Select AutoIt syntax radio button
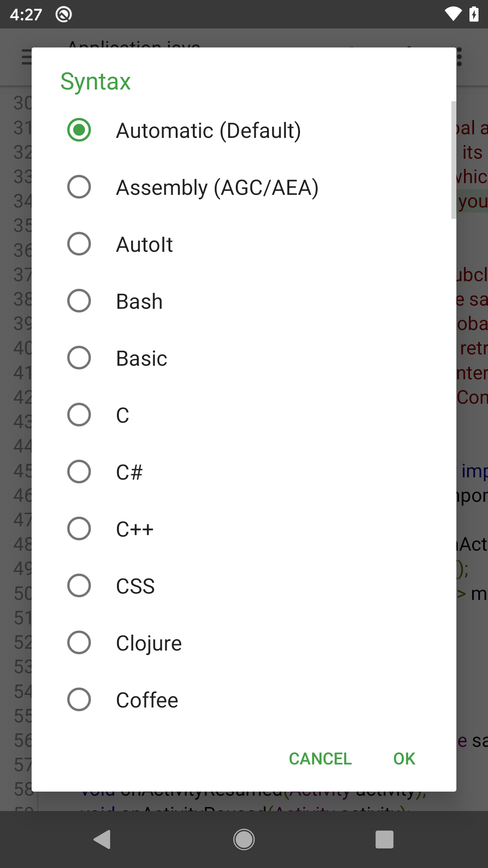 point(79,244)
